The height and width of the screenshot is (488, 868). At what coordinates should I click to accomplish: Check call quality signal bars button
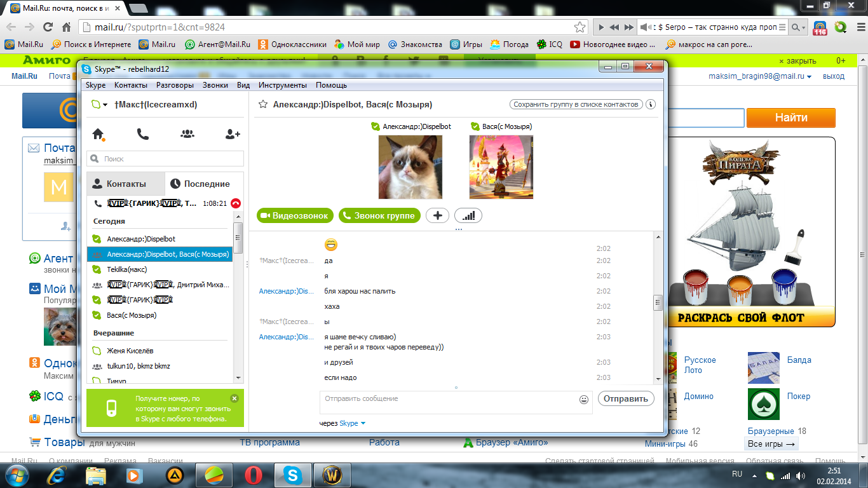tap(468, 215)
